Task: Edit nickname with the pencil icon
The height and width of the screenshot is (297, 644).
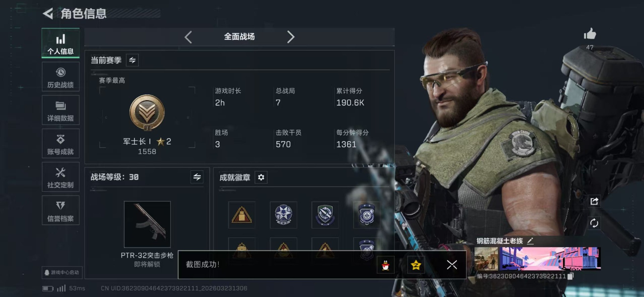Action: click(x=530, y=241)
